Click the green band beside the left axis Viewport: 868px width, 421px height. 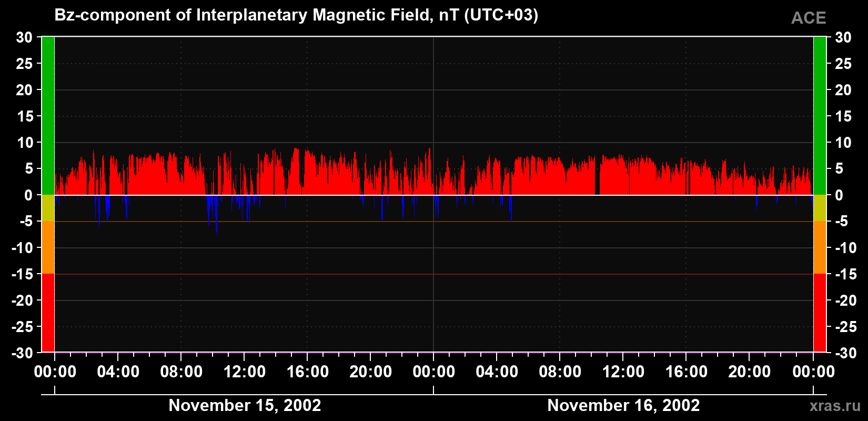click(48, 116)
